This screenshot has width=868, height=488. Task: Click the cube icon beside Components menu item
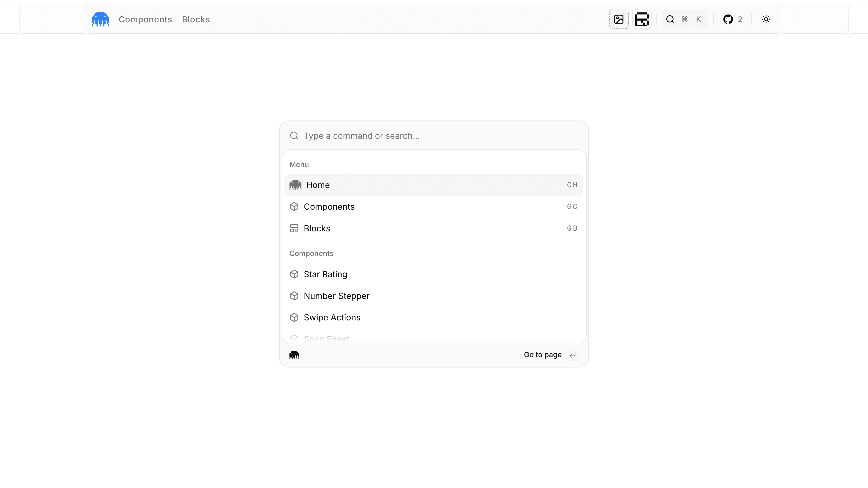point(294,206)
